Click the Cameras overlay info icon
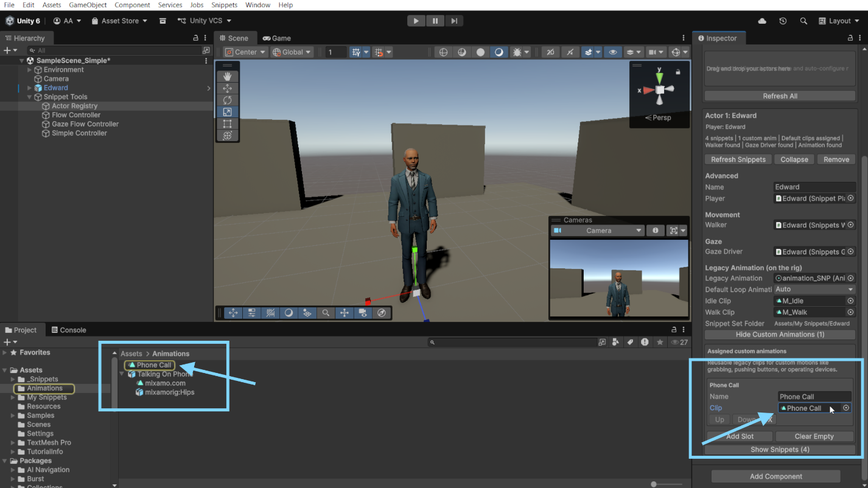The height and width of the screenshot is (488, 868). (x=655, y=231)
